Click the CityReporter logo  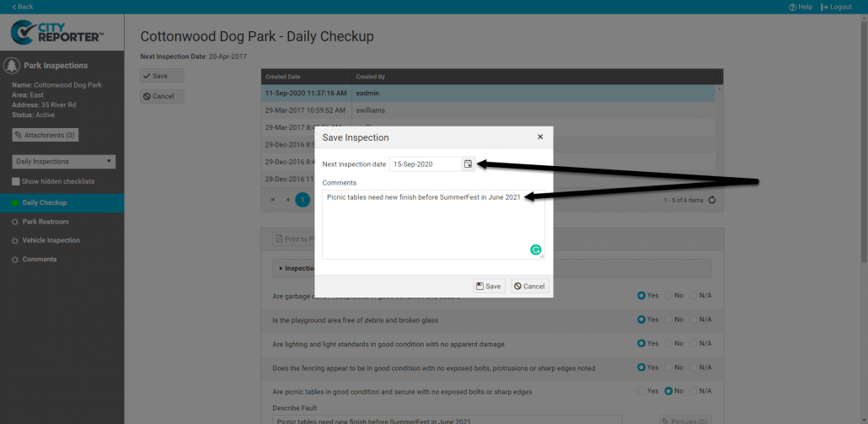[x=57, y=35]
